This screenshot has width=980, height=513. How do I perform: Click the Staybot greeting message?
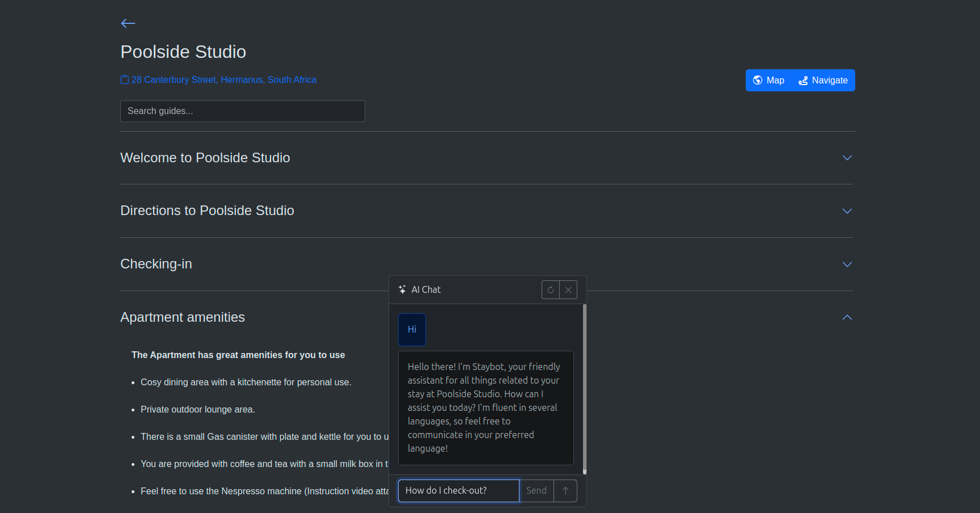486,407
